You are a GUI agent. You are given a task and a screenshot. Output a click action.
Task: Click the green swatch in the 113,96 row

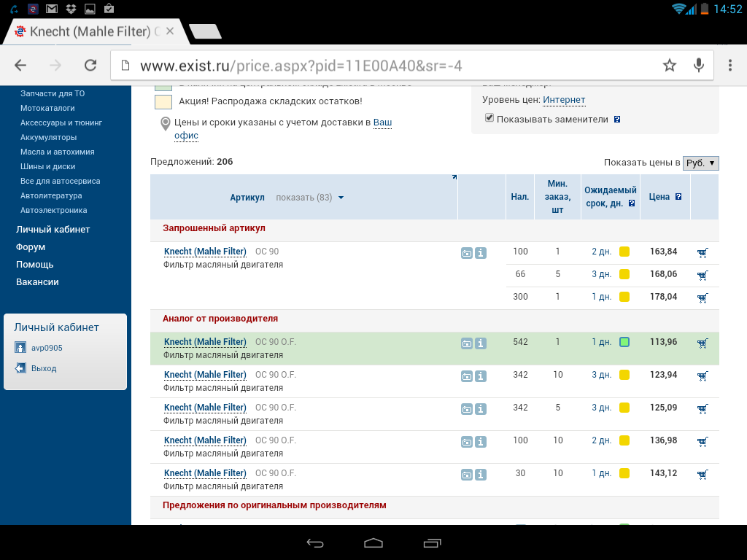pyautogui.click(x=624, y=342)
